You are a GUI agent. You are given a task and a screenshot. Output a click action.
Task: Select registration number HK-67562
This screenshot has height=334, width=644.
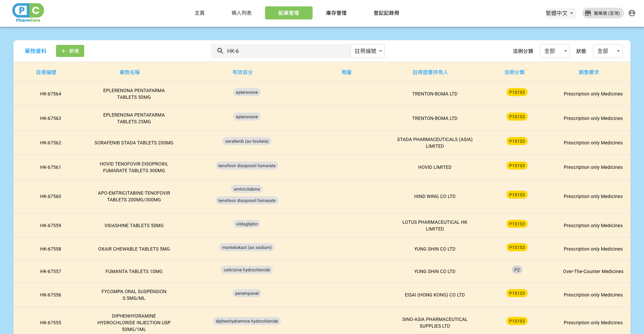click(51, 143)
